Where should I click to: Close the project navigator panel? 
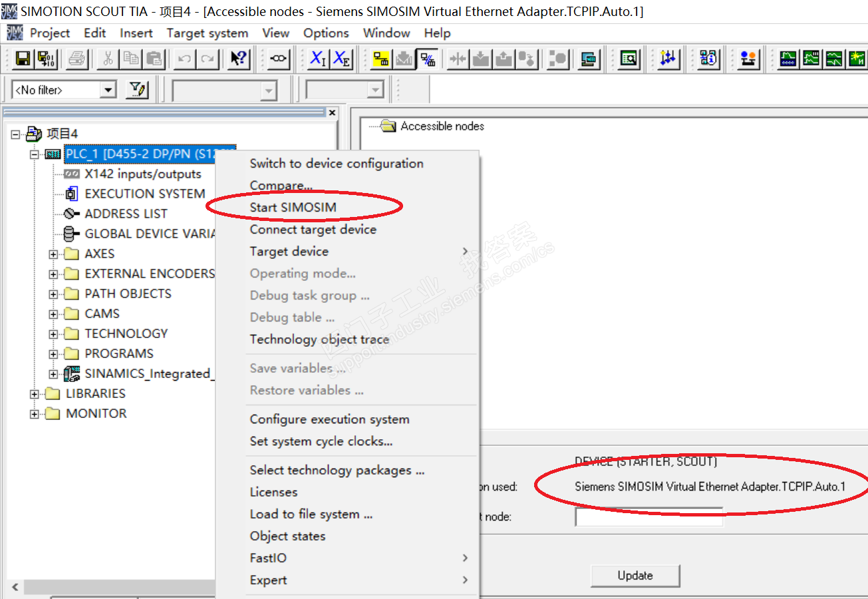[333, 112]
